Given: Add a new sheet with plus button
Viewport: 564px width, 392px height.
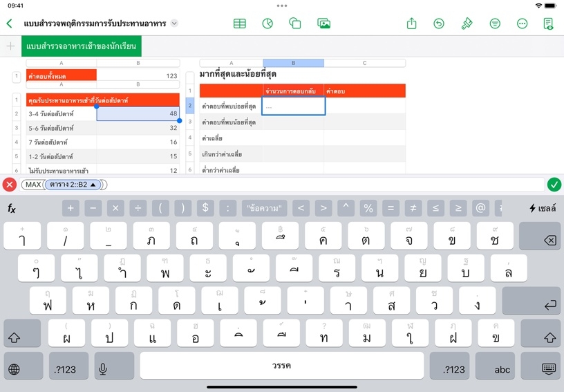Looking at the screenshot, I should 10,46.
